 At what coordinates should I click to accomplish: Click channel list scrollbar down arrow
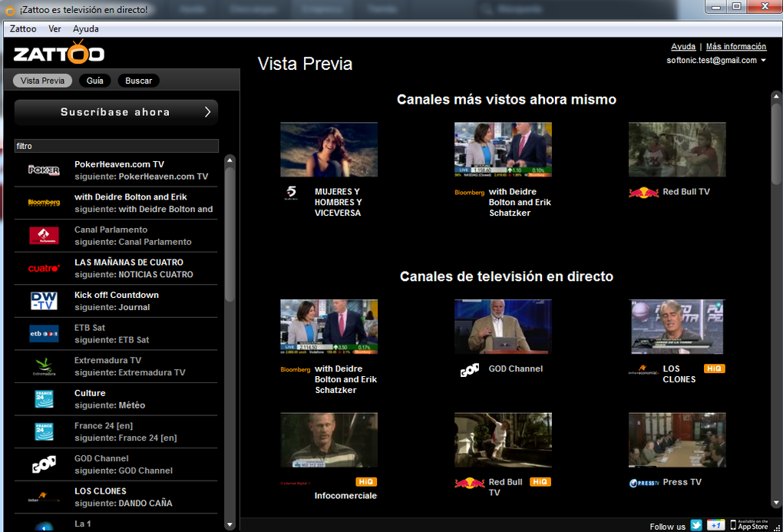pos(230,524)
